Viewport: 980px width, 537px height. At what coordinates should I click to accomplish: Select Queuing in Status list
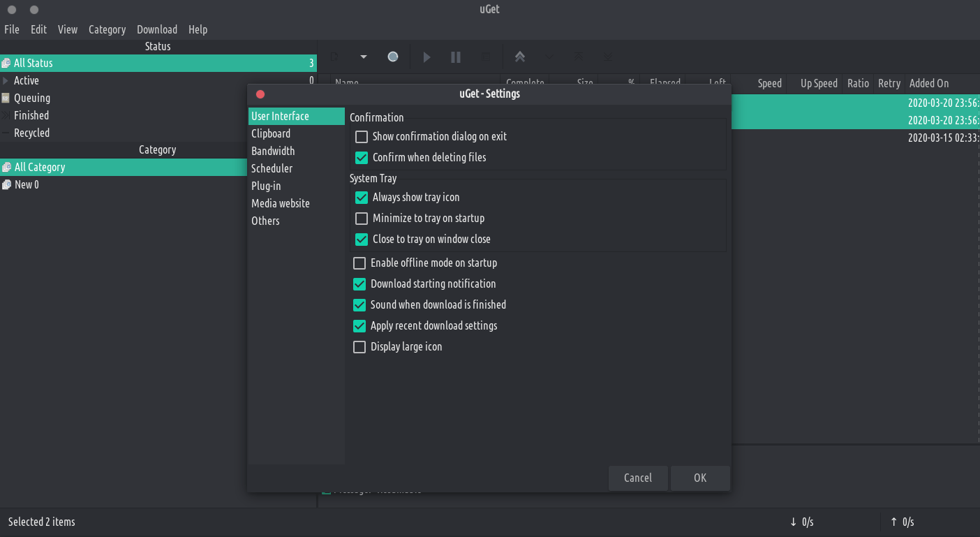pos(158,98)
